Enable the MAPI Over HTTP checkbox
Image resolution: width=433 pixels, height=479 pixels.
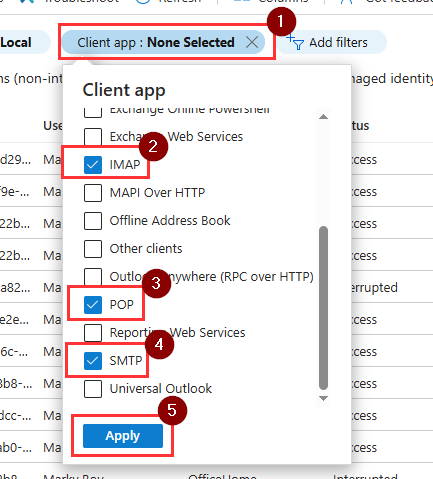click(x=93, y=193)
